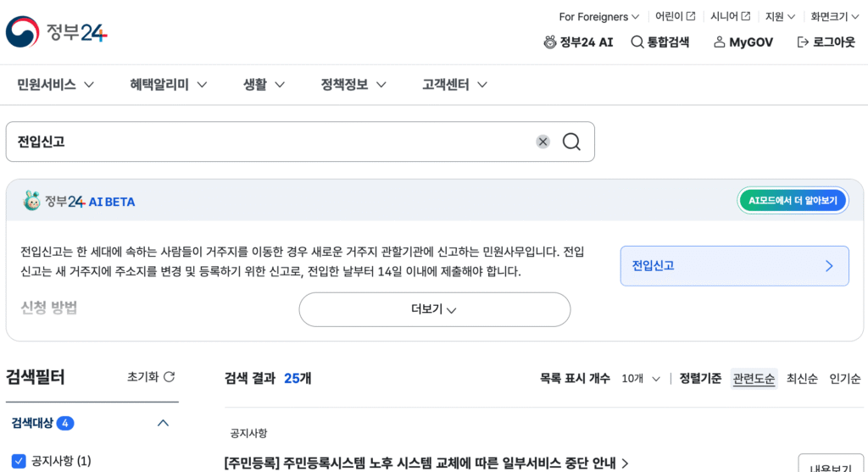Click AI모드에서 더 알아보기 button

[x=793, y=200]
